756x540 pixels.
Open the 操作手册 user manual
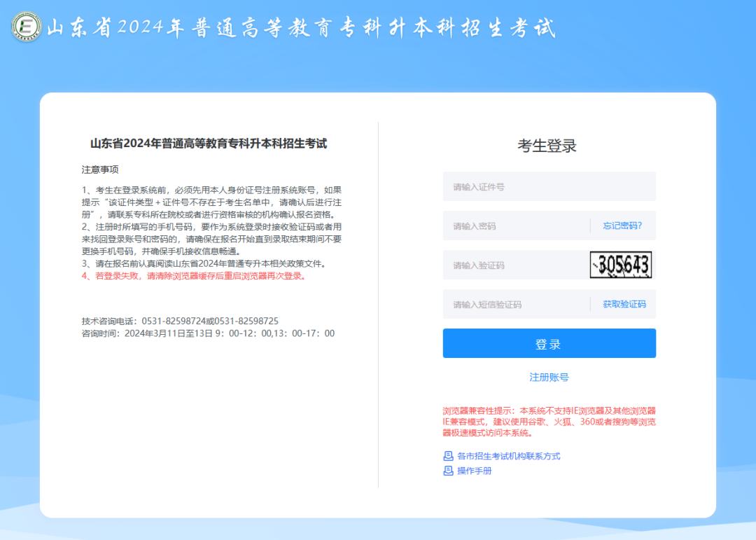click(x=475, y=471)
